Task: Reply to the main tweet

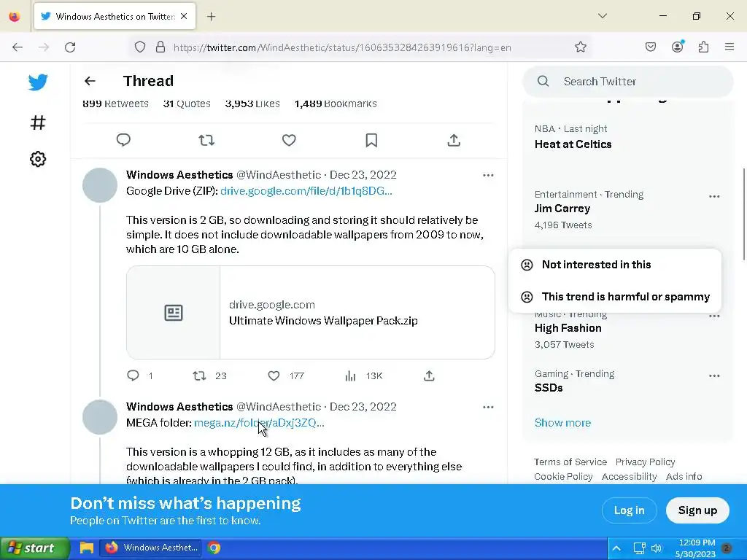Action: click(x=123, y=140)
